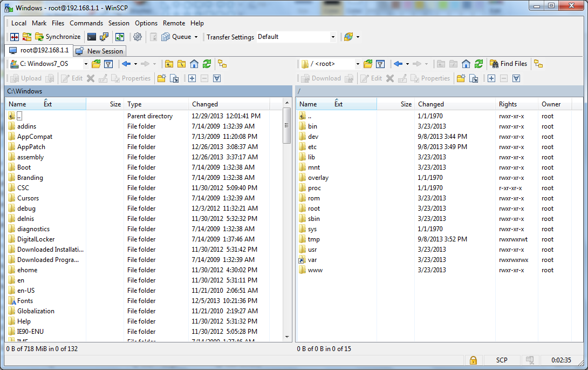The image size is (588, 370).
Task: Click the Compare Directories icon with red arrows
Action: click(x=15, y=37)
